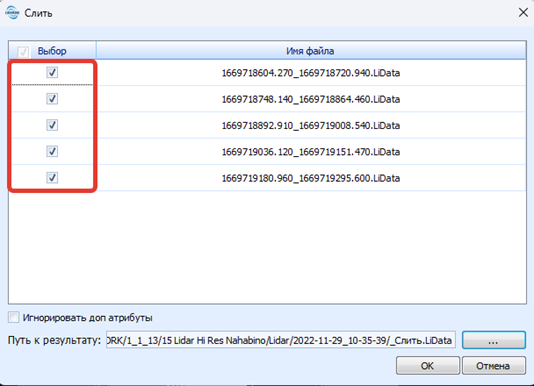The image size is (534, 386).
Task: Toggle the select-all checkbox in Выбор header
Action: [23, 51]
